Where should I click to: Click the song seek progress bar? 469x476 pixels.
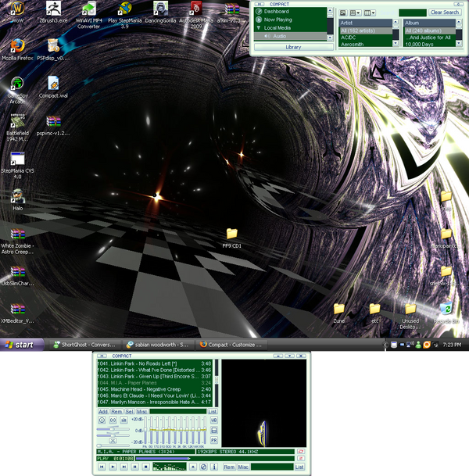195,459
